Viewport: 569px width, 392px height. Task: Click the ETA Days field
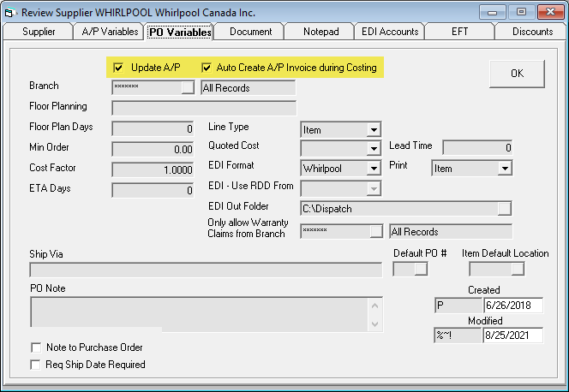pyautogui.click(x=153, y=190)
